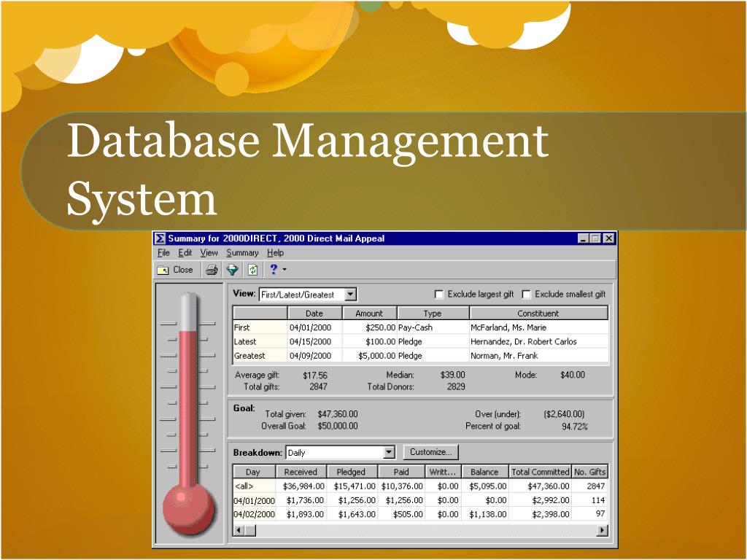The image size is (747, 560).
Task: Select the 04/02/2000 breakdown row day cell
Action: (254, 514)
